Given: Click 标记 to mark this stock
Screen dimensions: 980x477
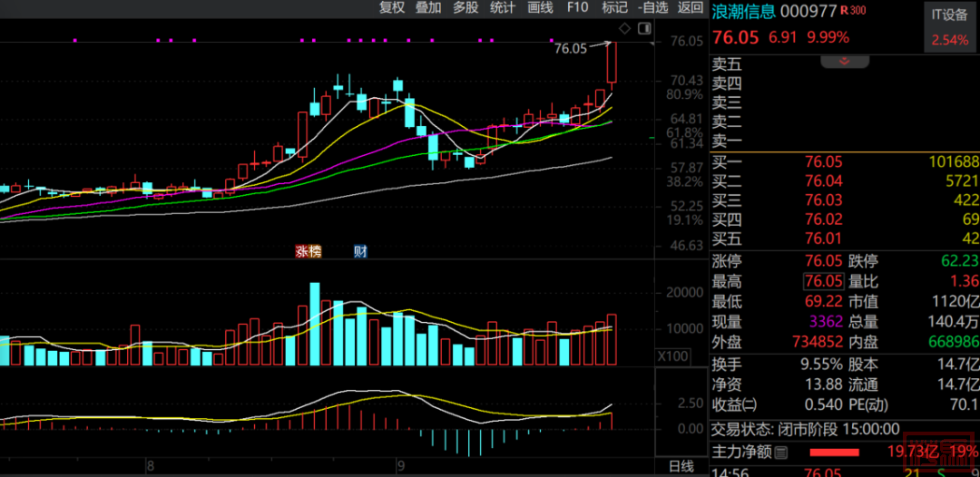Looking at the screenshot, I should point(614,7).
